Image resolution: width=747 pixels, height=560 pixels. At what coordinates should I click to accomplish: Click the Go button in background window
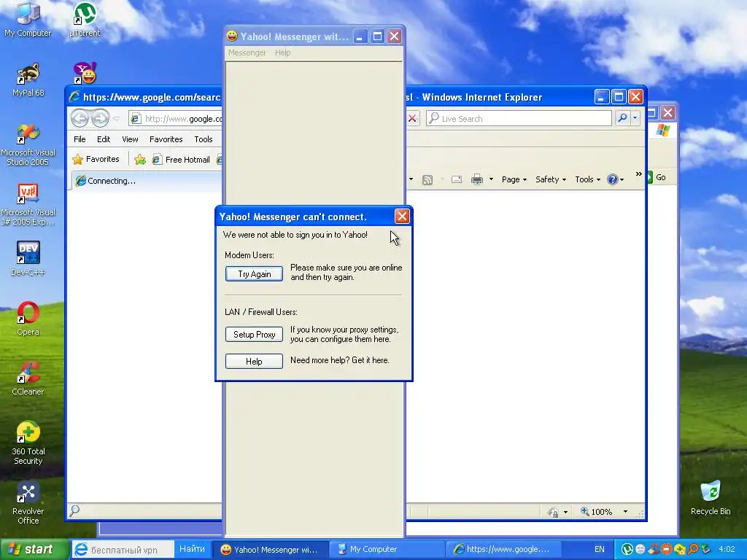(x=658, y=177)
